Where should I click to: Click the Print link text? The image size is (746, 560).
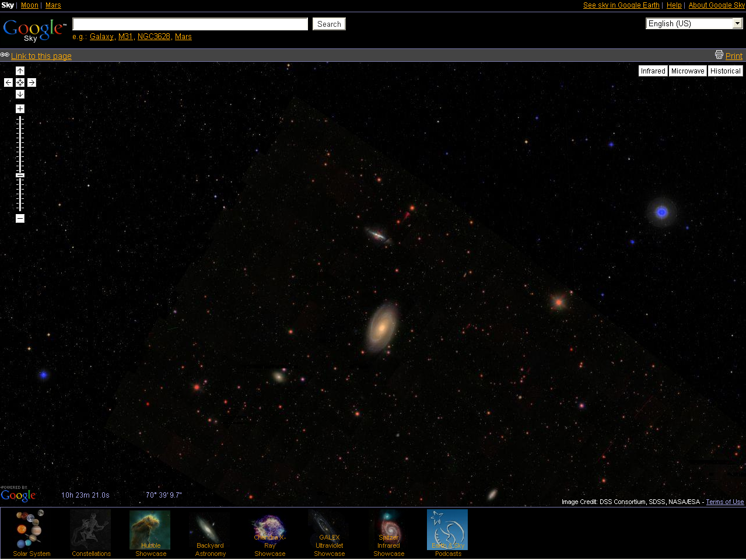734,56
